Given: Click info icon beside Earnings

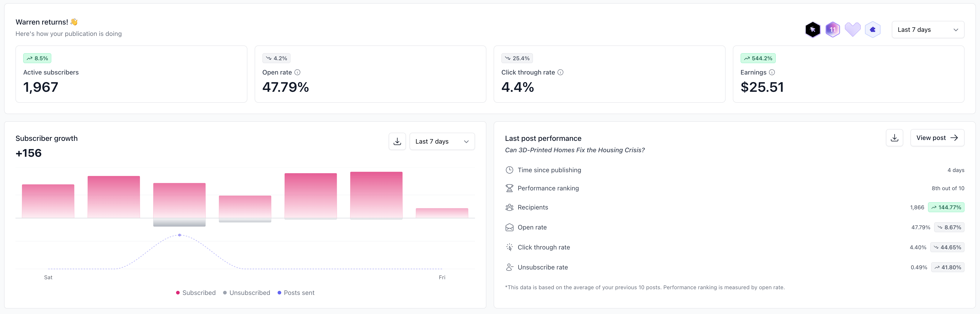Looking at the screenshot, I should click(771, 72).
